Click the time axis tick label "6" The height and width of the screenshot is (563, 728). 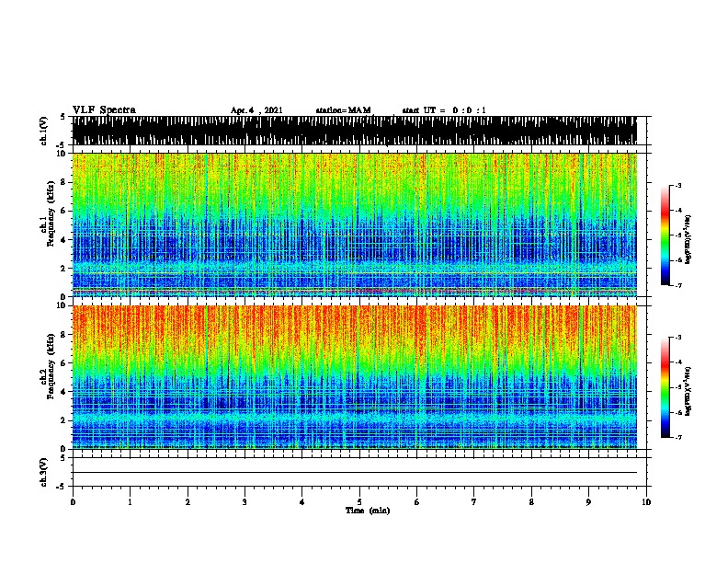[417, 502]
